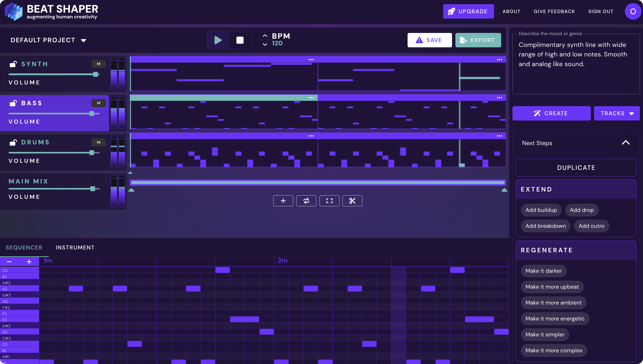Click Sign Out
The image size is (643, 364).
[x=601, y=11]
